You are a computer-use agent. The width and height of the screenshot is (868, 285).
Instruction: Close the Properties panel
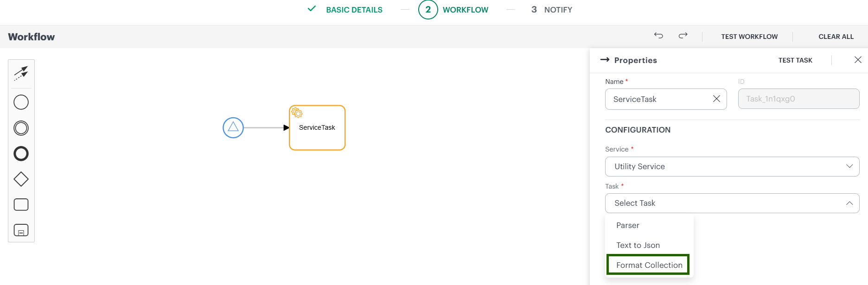pos(858,60)
